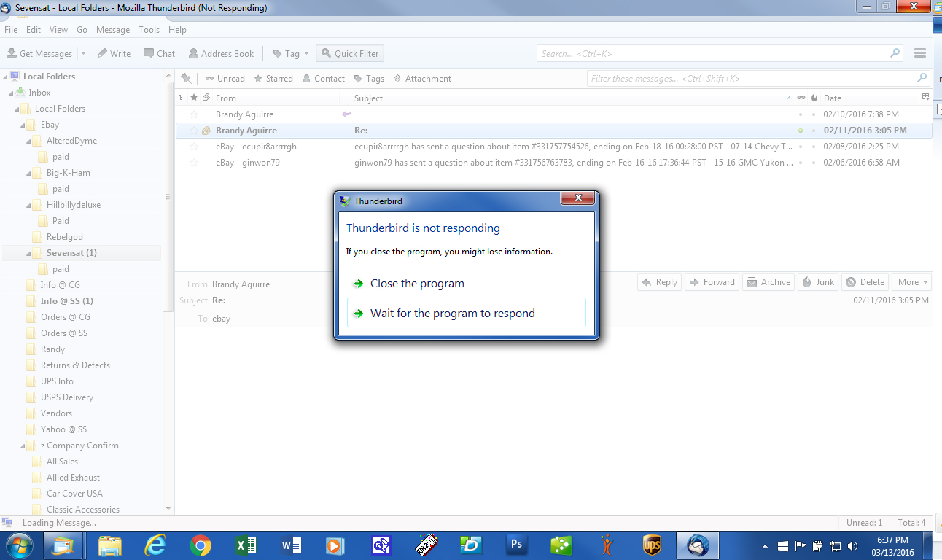The image size is (942, 560).
Task: Open the Tag dropdown in the toolbar
Action: click(292, 53)
